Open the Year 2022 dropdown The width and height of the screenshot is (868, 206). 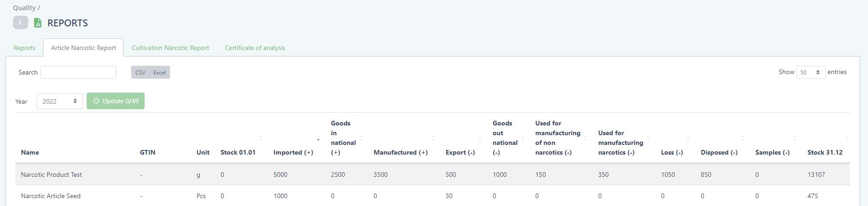(59, 101)
